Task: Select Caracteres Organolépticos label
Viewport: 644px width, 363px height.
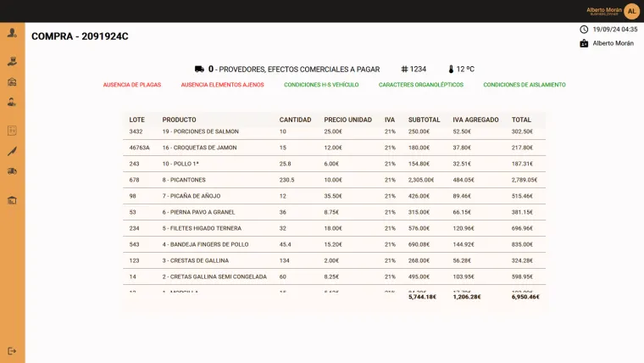Action: click(421, 85)
